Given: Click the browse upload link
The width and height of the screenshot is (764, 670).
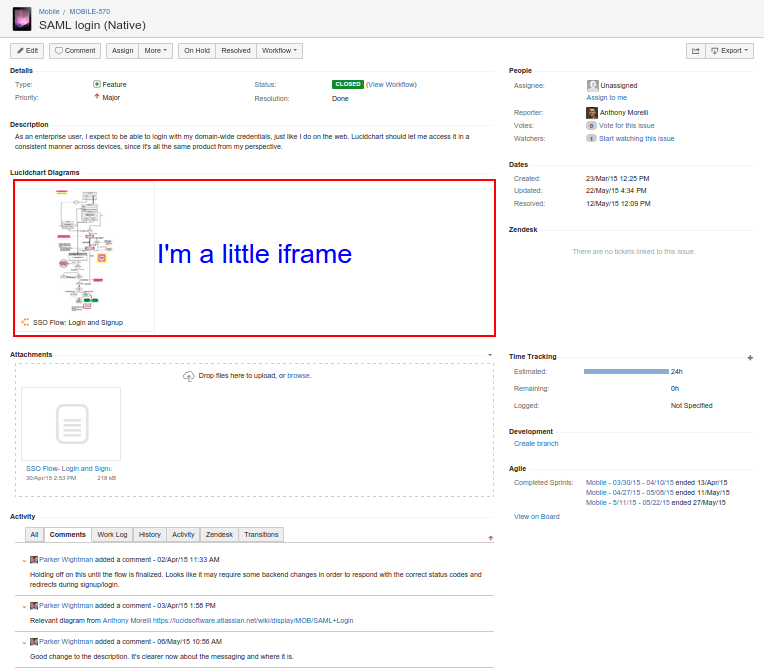Looking at the screenshot, I should (298, 376).
